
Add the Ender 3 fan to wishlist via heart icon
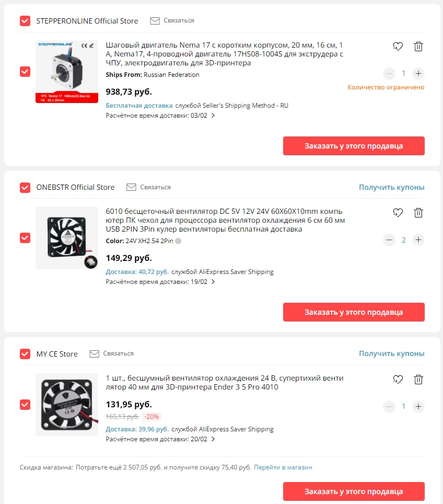[398, 380]
